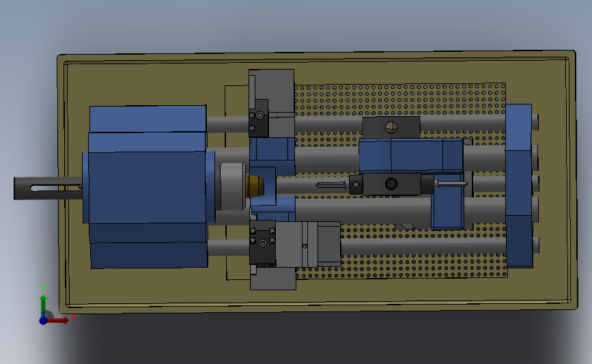Select the perforated plate above the top rod

coord(400,99)
